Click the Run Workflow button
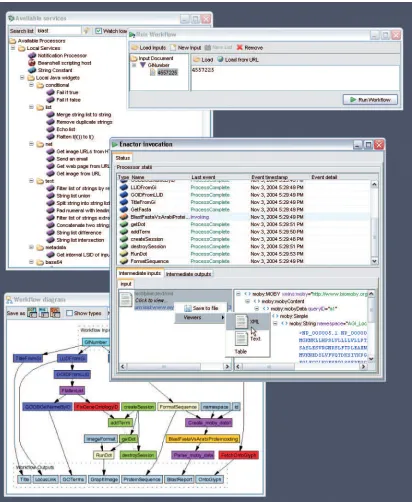 tap(370, 100)
